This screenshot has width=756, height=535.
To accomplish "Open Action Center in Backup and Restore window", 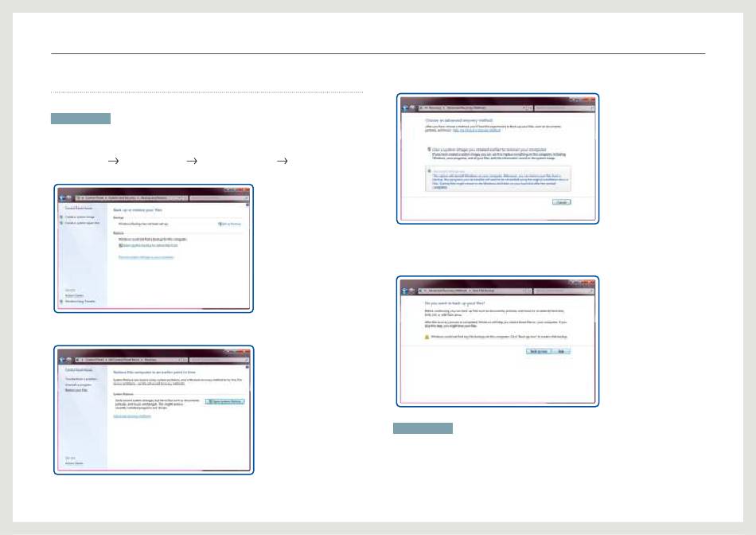I will [74, 295].
